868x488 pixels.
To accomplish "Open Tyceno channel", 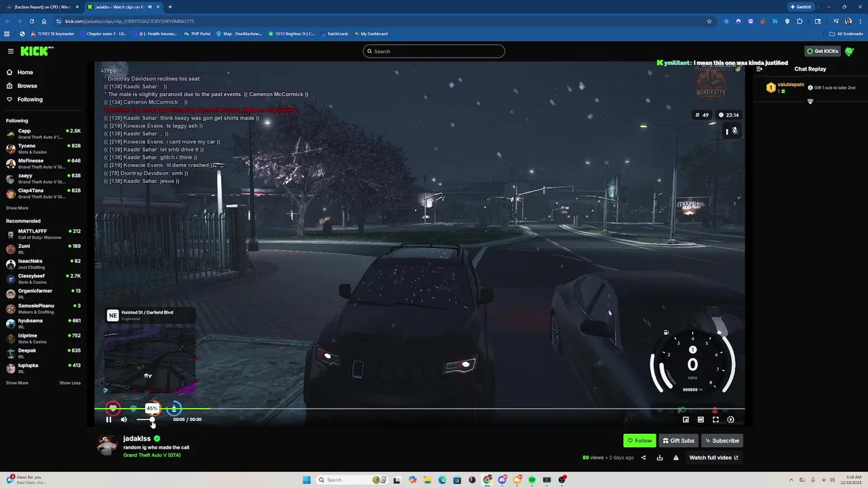I will (x=43, y=148).
